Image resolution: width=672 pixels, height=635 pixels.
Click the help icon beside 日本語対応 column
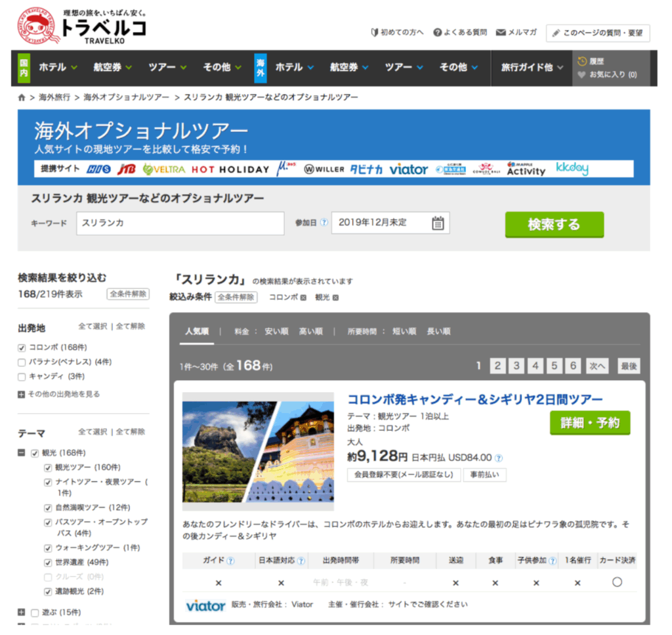[301, 561]
